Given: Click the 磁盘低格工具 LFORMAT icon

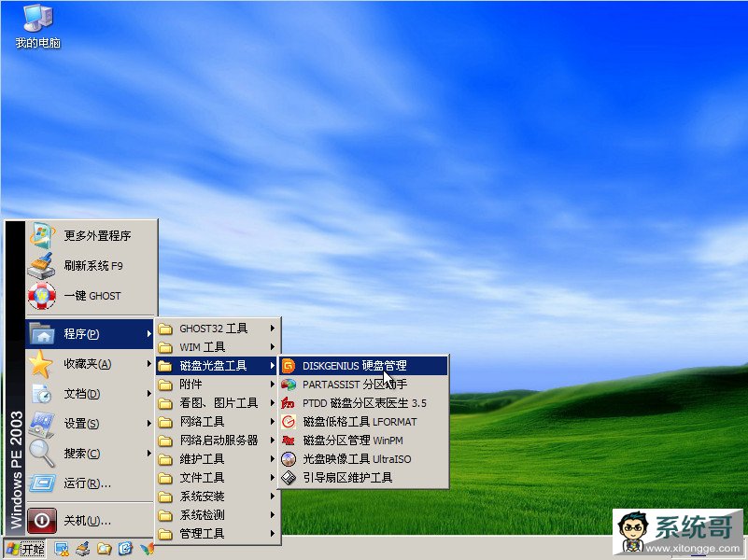Looking at the screenshot, I should tap(289, 422).
